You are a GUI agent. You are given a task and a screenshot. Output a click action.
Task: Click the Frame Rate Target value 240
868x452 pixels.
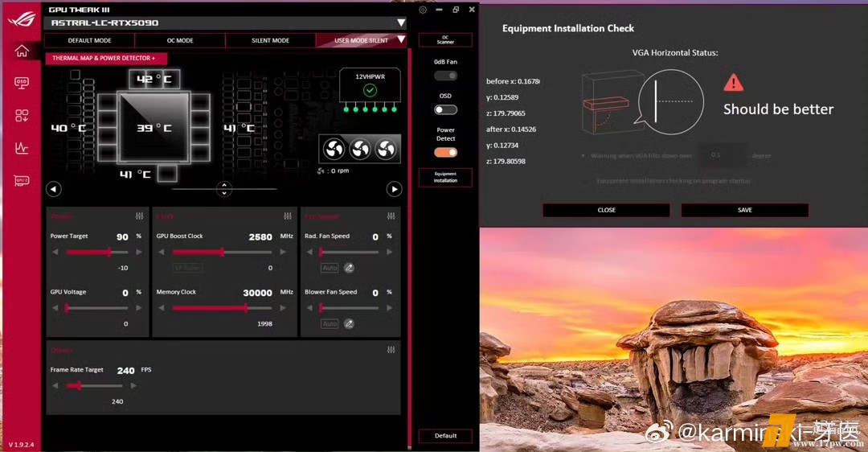(x=125, y=371)
